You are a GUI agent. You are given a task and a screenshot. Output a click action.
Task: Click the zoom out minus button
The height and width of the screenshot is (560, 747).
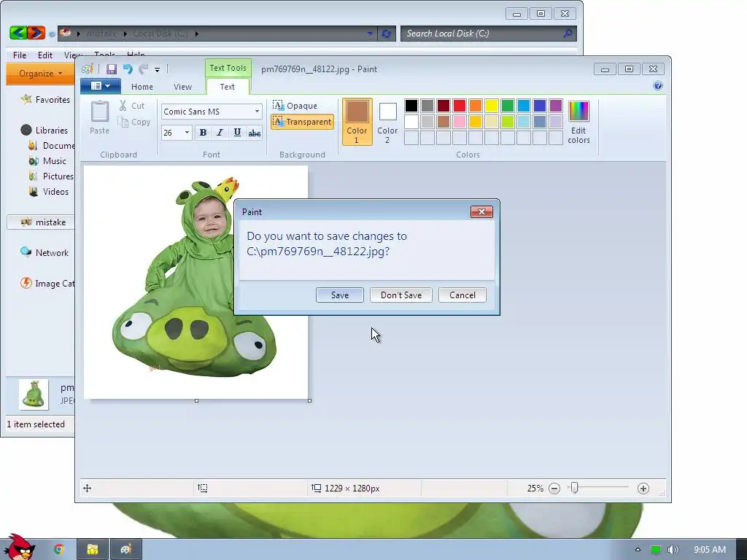tap(554, 489)
